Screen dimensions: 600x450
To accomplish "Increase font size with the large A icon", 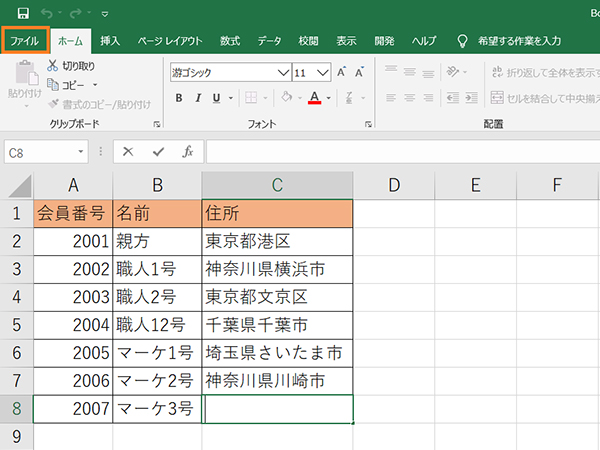I will pyautogui.click(x=342, y=72).
